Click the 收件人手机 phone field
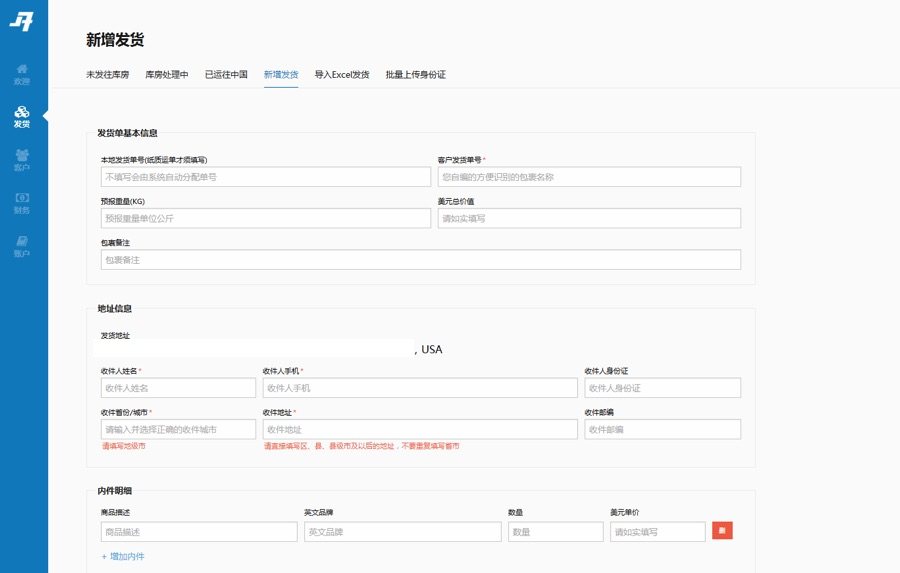 point(419,388)
